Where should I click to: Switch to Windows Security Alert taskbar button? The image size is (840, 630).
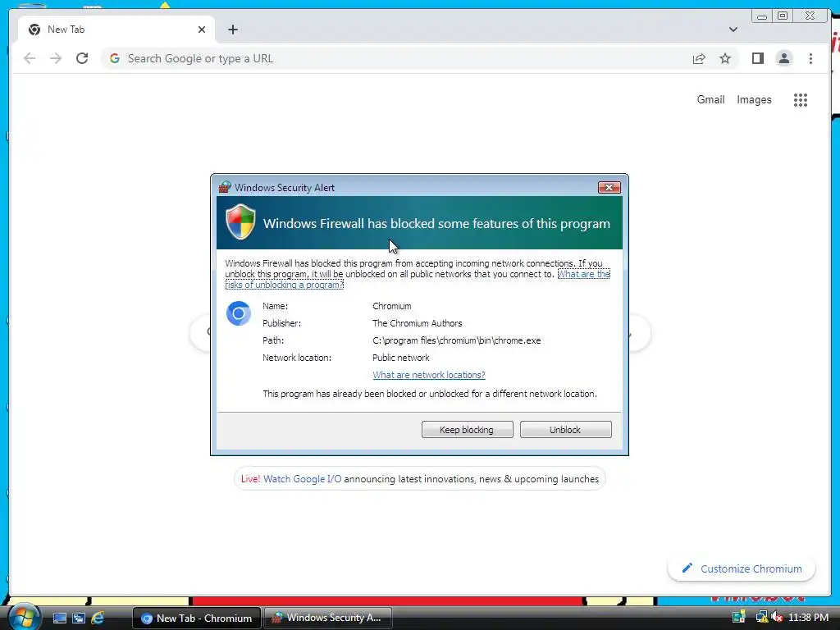(x=328, y=618)
